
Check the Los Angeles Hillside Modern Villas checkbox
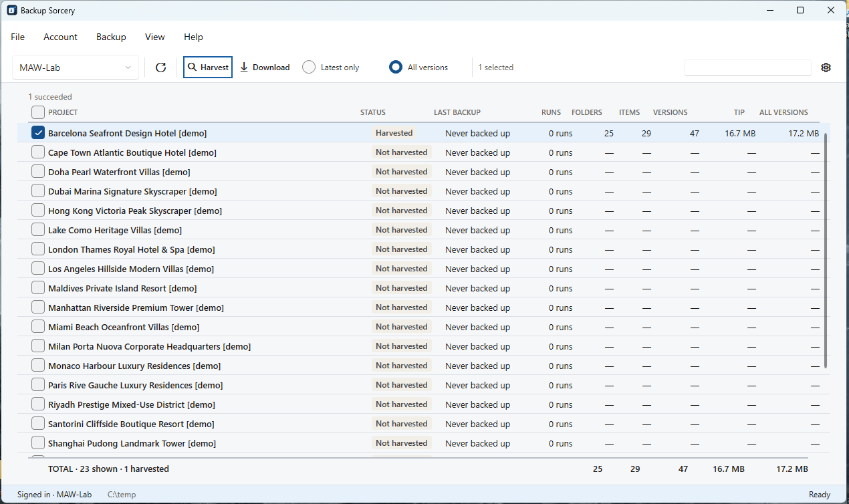coord(38,269)
